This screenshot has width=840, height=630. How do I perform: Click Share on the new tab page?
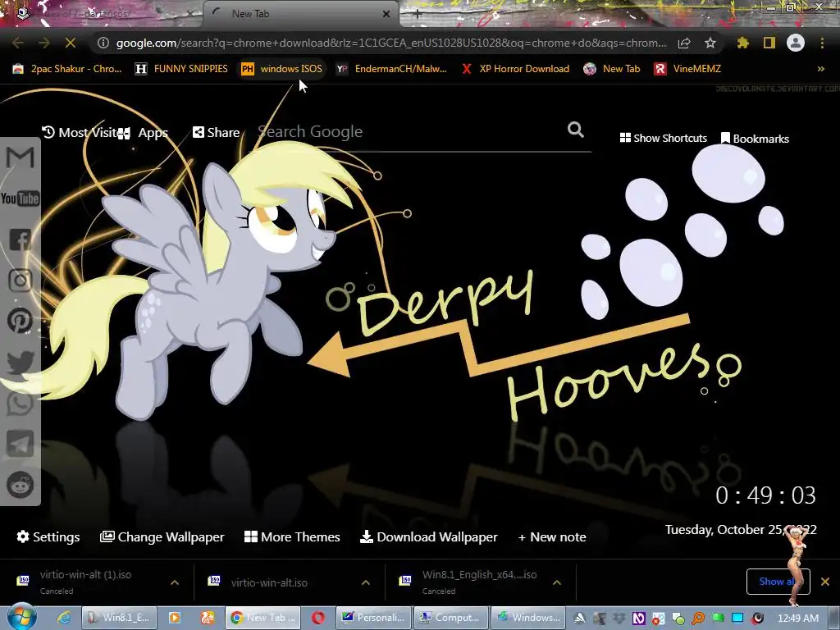216,132
